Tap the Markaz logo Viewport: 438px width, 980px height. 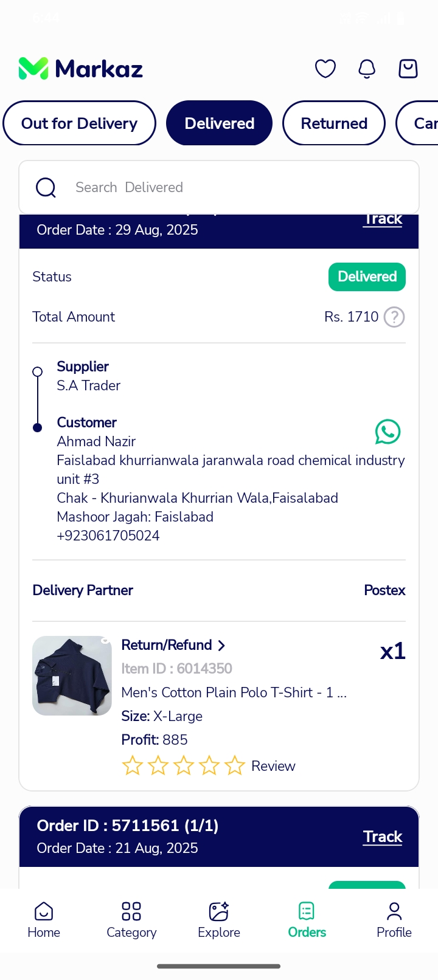(80, 69)
